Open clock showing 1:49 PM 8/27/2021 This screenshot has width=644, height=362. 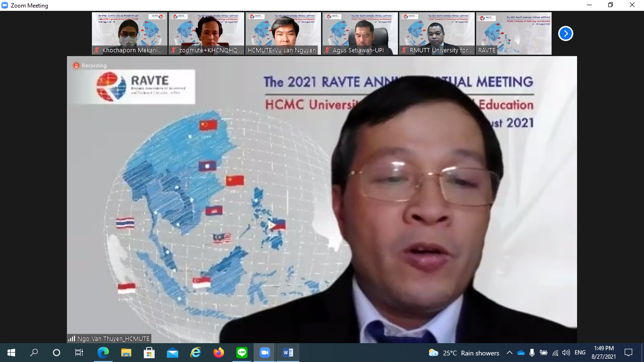603,353
